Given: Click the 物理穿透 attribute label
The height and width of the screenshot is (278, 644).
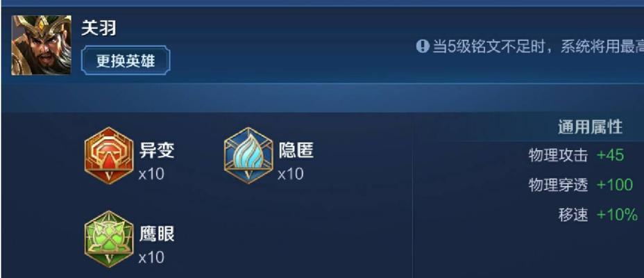Looking at the screenshot, I should (558, 185).
